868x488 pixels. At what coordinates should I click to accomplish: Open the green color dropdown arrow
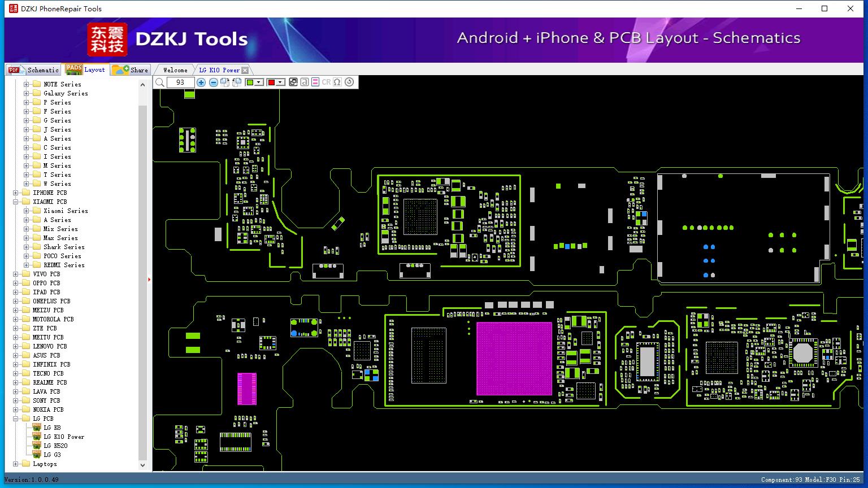tap(259, 82)
